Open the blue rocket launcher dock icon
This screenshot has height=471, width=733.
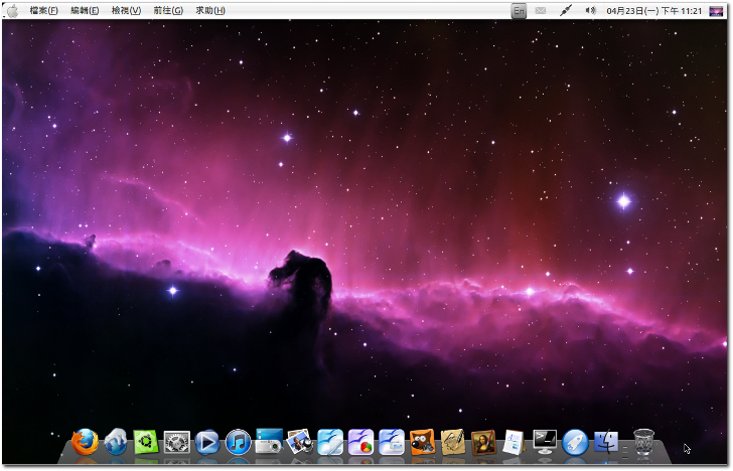coord(575,442)
